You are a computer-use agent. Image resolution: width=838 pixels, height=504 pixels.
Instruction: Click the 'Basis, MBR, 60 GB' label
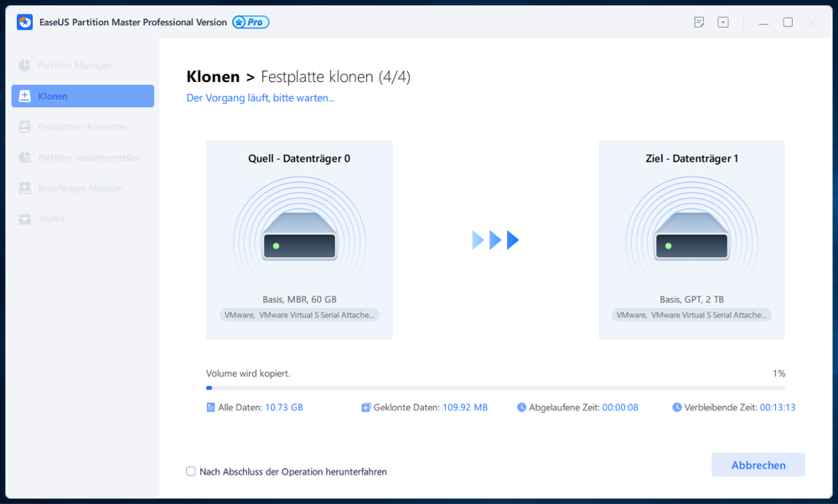pyautogui.click(x=299, y=300)
